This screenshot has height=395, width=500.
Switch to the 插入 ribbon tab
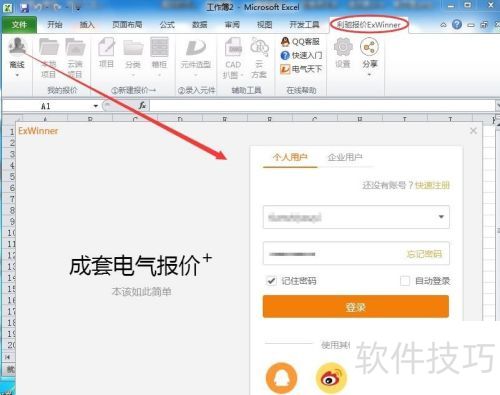coord(87,25)
